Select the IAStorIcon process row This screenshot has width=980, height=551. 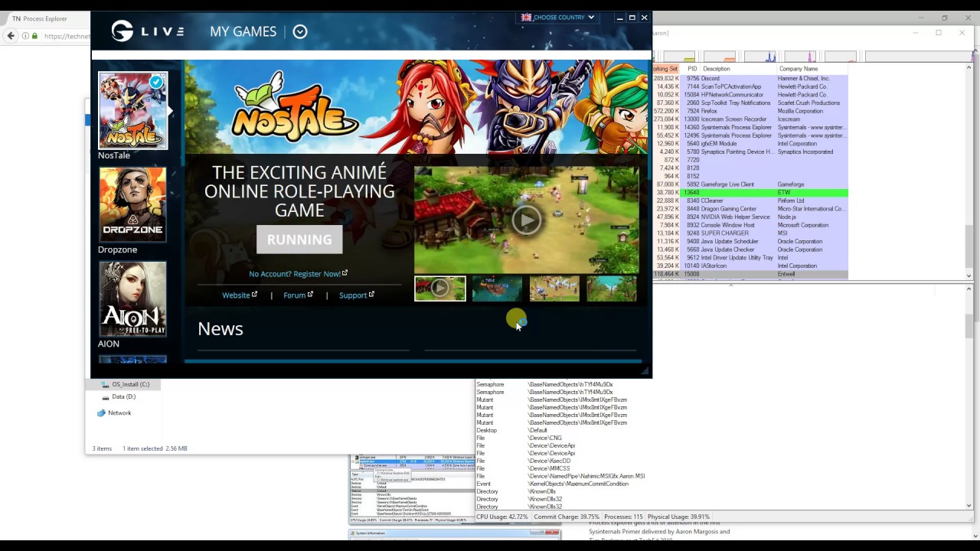click(x=750, y=266)
